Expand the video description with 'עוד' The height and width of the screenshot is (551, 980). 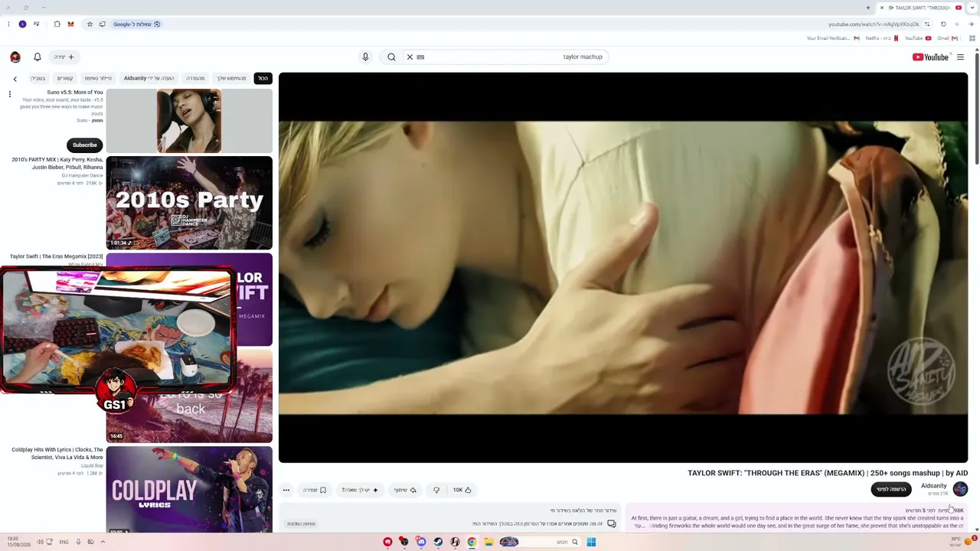pos(639,526)
